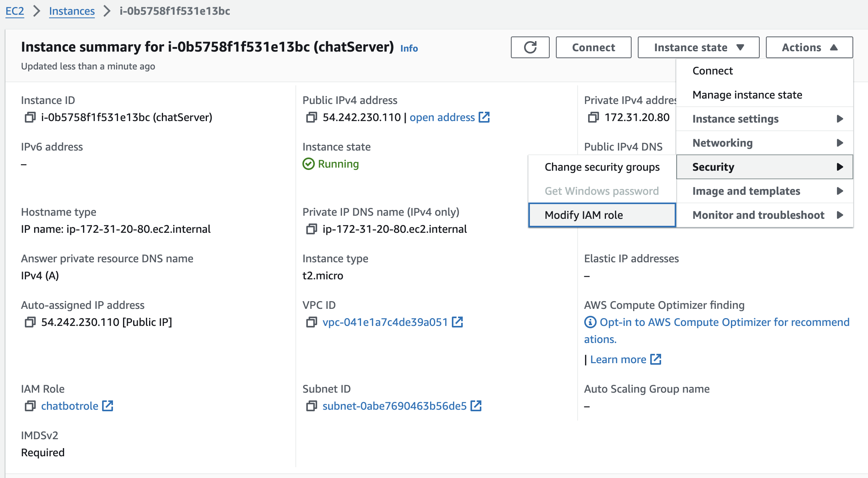This screenshot has height=478, width=868.
Task: Click Compute Optimizer info circle icon
Action: (590, 322)
